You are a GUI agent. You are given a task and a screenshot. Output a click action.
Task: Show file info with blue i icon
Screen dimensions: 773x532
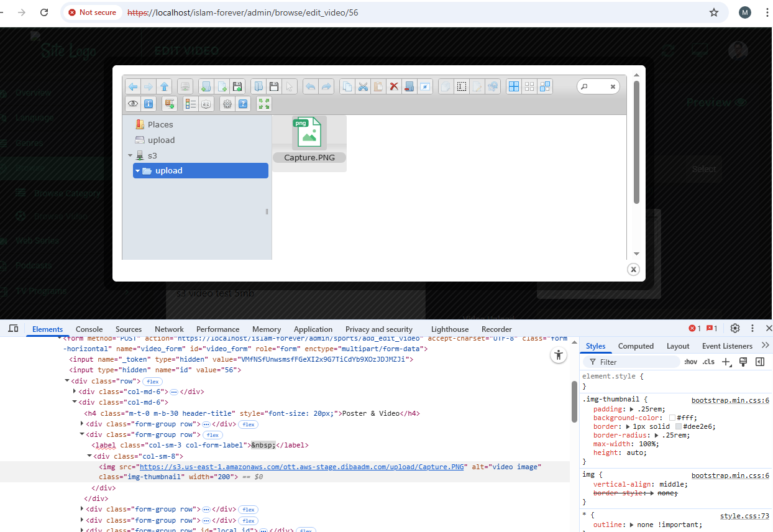coord(148,104)
